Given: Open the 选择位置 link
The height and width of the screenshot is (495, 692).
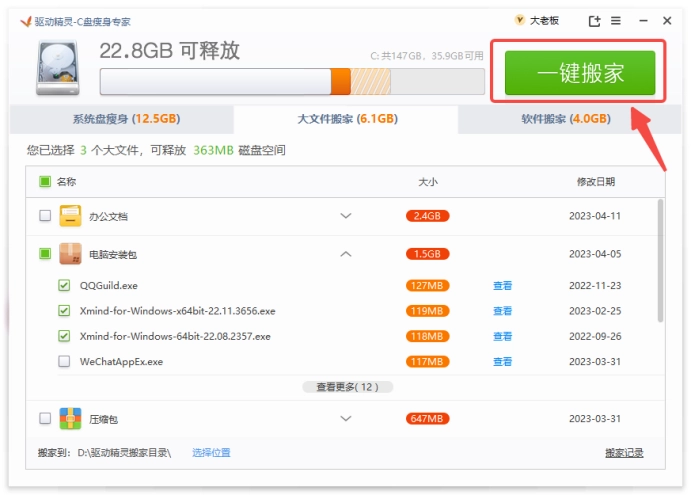Looking at the screenshot, I should [211, 453].
